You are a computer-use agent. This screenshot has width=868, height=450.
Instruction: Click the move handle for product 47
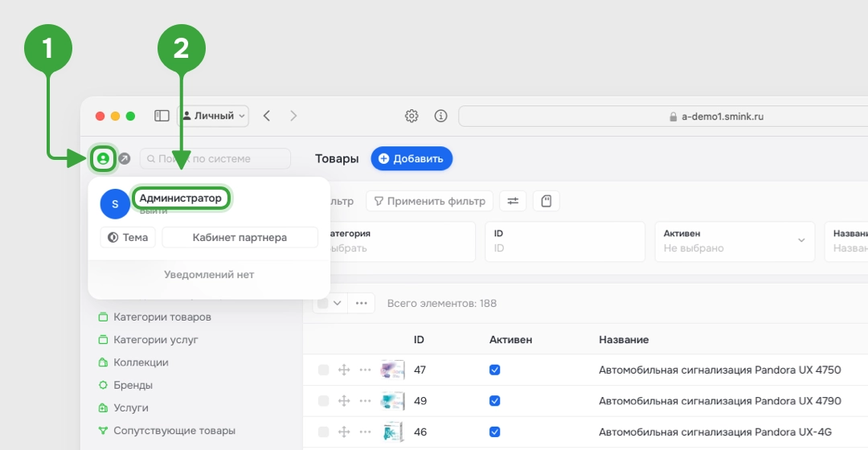pos(344,370)
